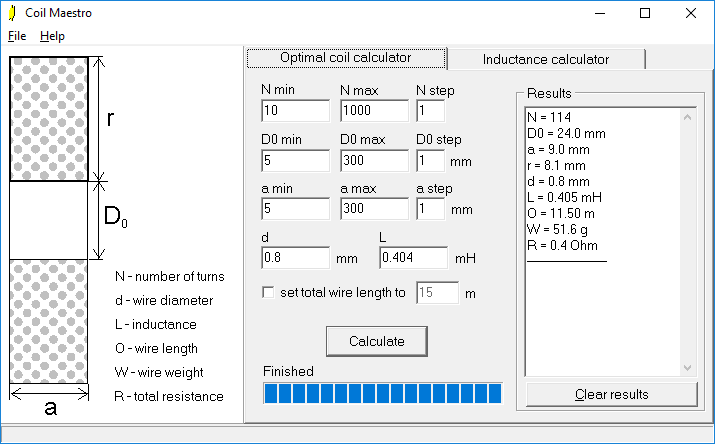The height and width of the screenshot is (444, 715).
Task: Enable set total wire length checkbox
Action: (268, 292)
